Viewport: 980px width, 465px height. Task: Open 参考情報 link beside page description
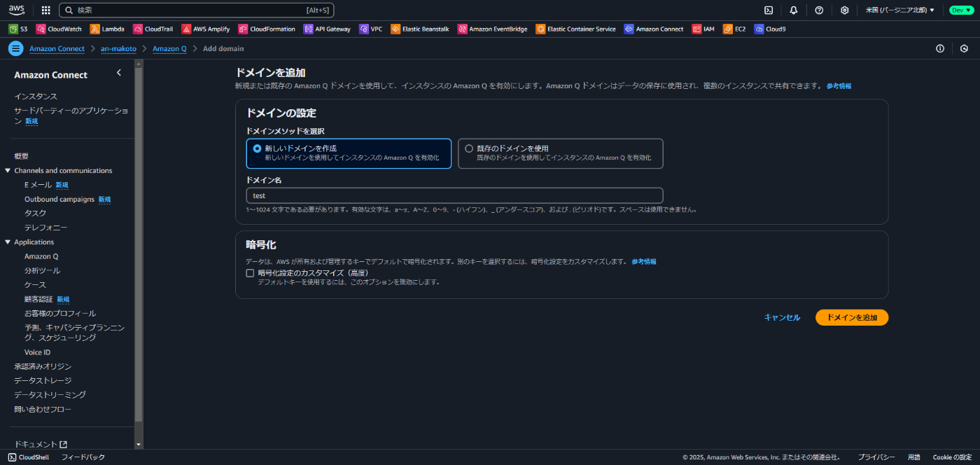[839, 85]
